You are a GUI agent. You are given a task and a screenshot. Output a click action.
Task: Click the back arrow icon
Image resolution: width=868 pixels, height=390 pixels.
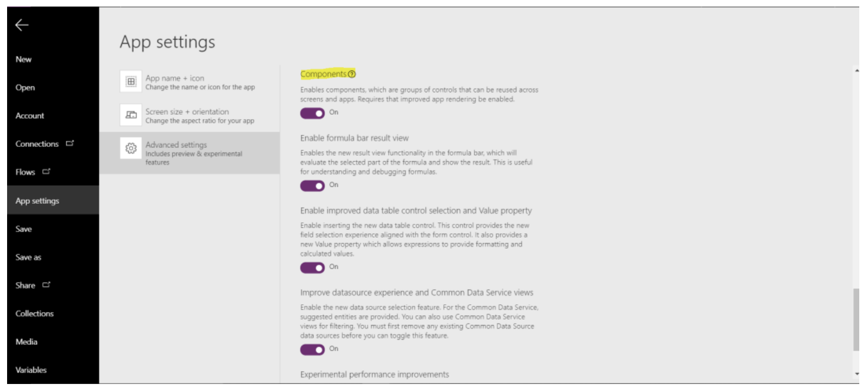22,25
